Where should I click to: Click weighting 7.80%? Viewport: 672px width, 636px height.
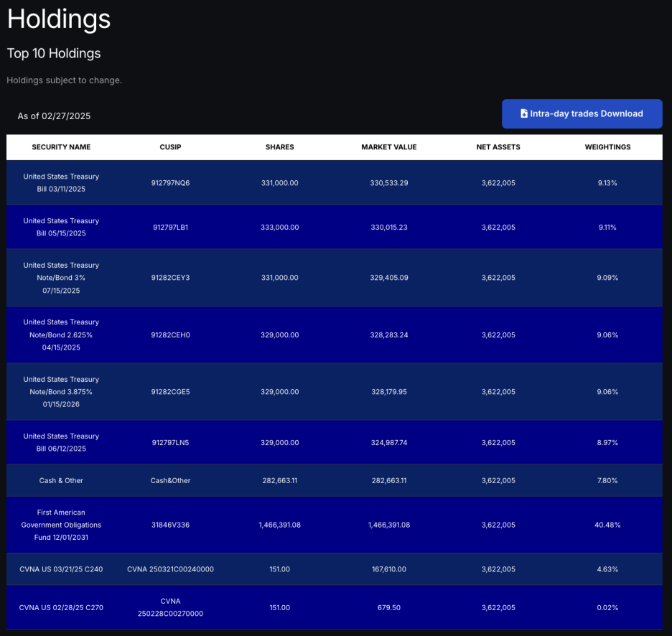tap(607, 480)
